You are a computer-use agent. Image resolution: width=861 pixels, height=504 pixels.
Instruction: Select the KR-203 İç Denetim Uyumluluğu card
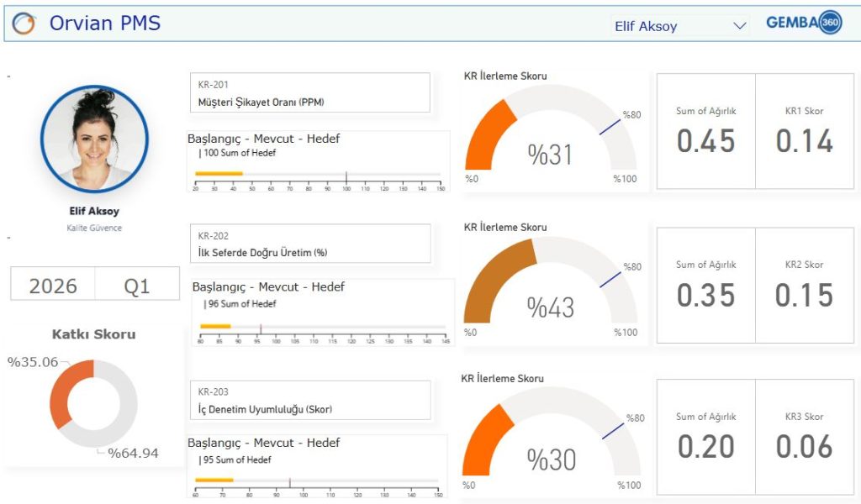coord(309,400)
